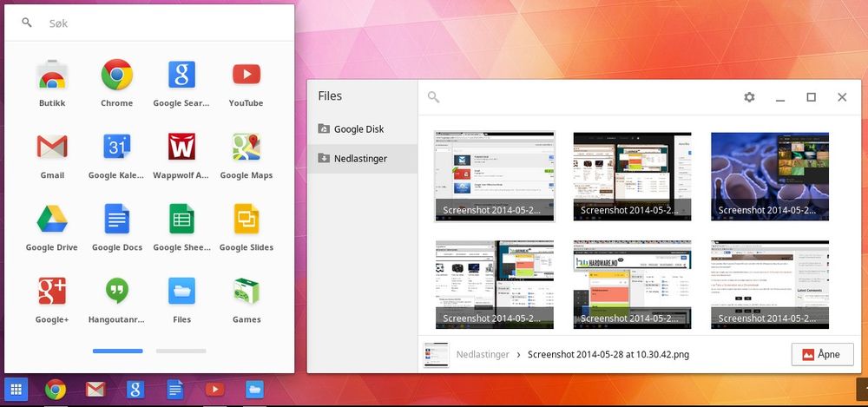Launch the Wappwolf app
Screen dimensions: 868x407
(181, 155)
